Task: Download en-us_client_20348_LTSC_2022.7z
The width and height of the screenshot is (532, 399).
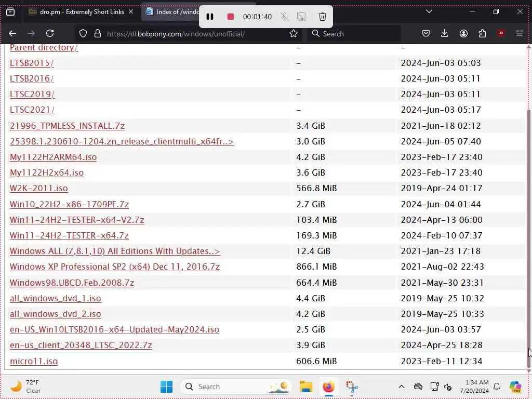Action: coord(81,345)
